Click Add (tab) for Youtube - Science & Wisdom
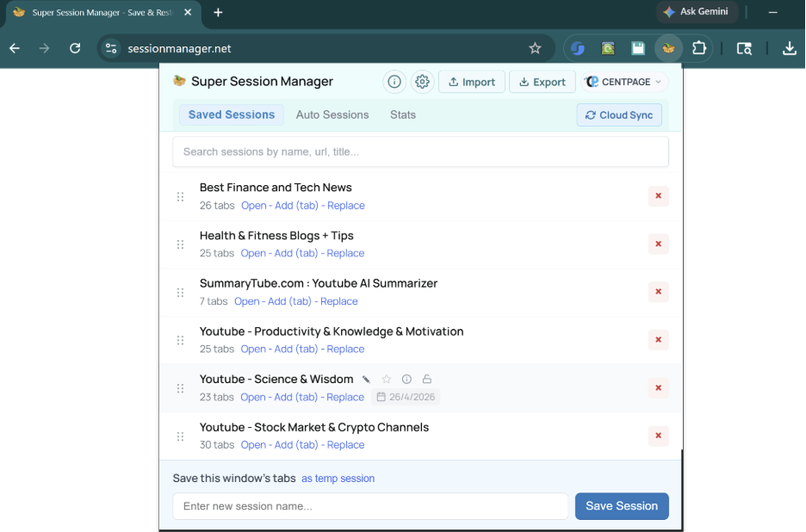The width and height of the screenshot is (806, 532). [x=296, y=398]
